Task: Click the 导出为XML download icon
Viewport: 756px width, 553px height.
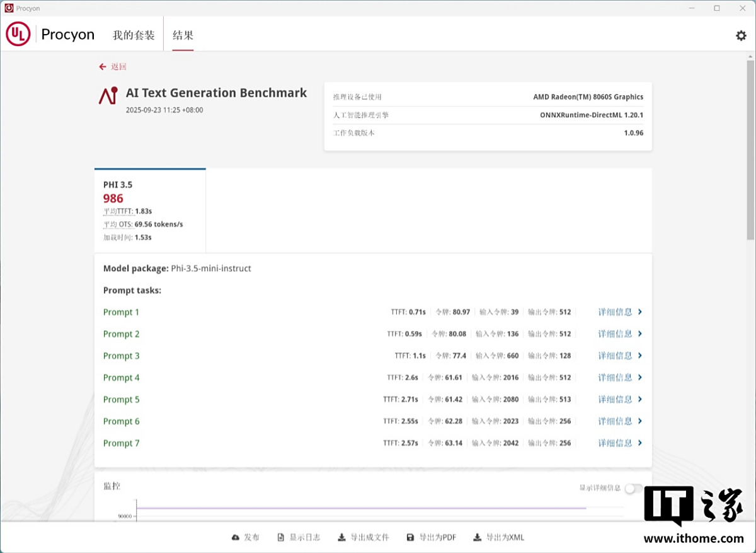Action: tap(477, 537)
